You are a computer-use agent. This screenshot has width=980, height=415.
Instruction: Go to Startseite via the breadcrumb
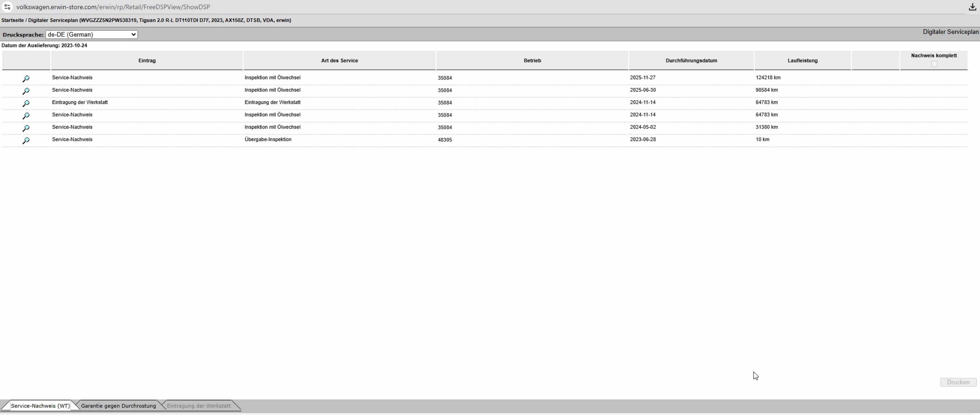point(13,20)
